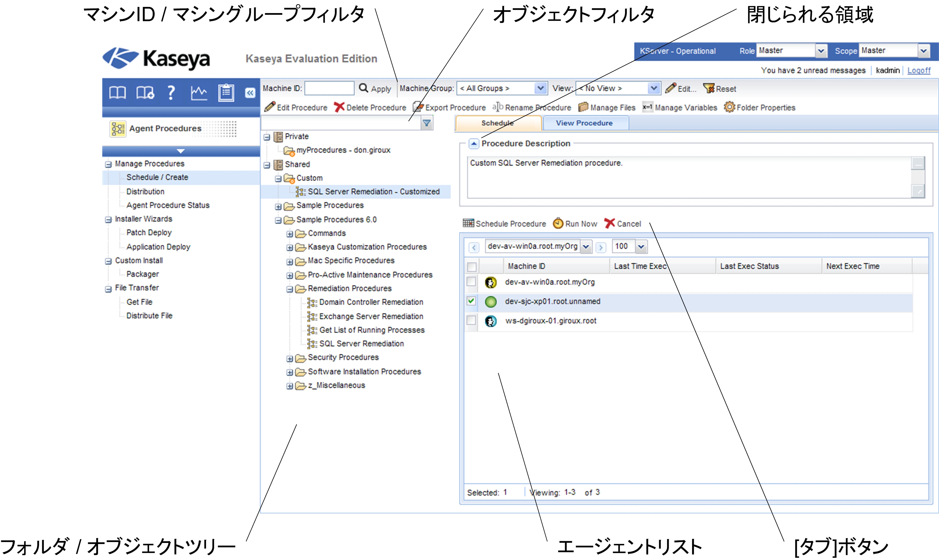Click the object filter funnel icon
Image resolution: width=939 pixels, height=560 pixels.
coord(427,123)
